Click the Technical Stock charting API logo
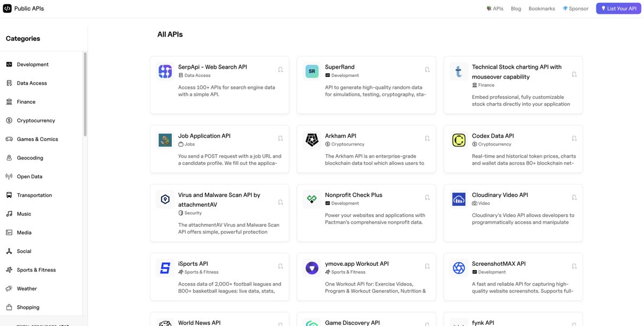 pos(459,71)
